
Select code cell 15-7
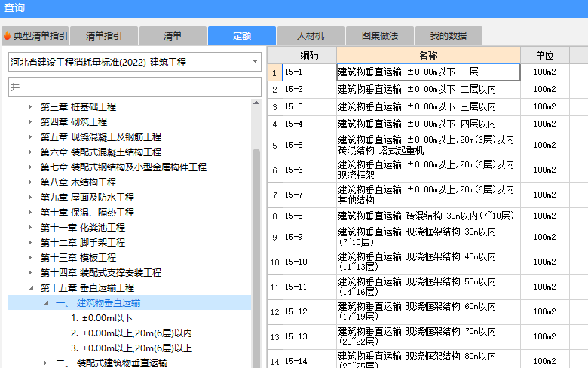tap(309, 195)
